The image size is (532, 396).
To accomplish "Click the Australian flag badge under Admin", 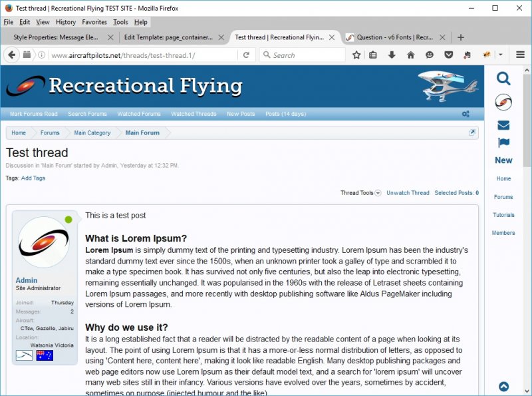I will tap(45, 355).
